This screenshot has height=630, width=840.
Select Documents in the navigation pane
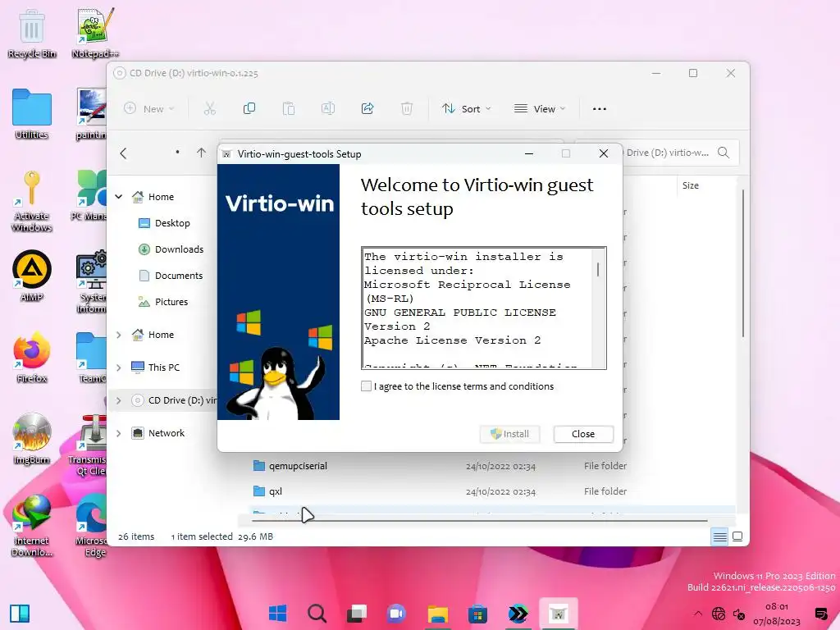[171, 276]
